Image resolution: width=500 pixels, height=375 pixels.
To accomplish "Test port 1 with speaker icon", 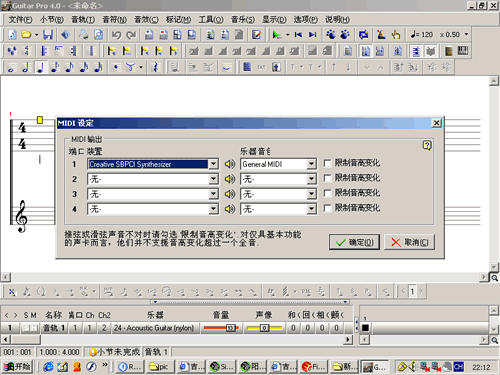I will coord(230,164).
